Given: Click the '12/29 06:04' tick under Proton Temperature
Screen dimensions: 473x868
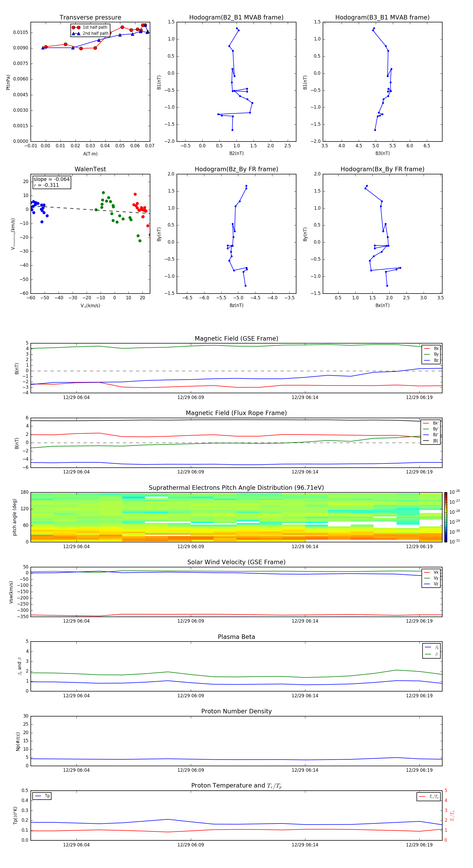Looking at the screenshot, I should pos(76,845).
